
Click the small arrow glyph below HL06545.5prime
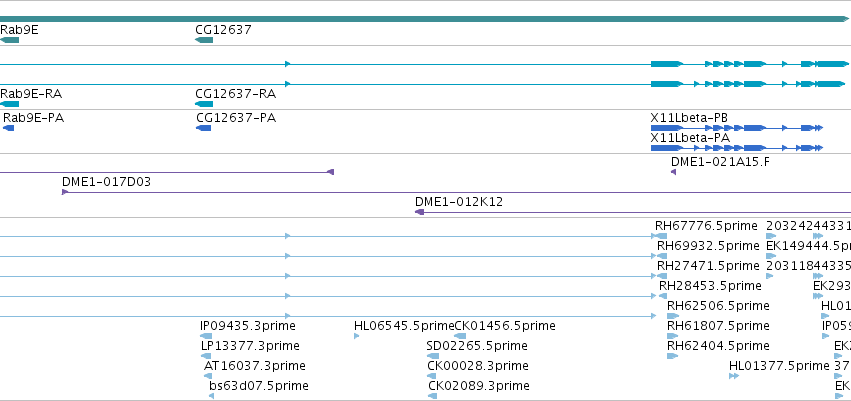pos(356,336)
